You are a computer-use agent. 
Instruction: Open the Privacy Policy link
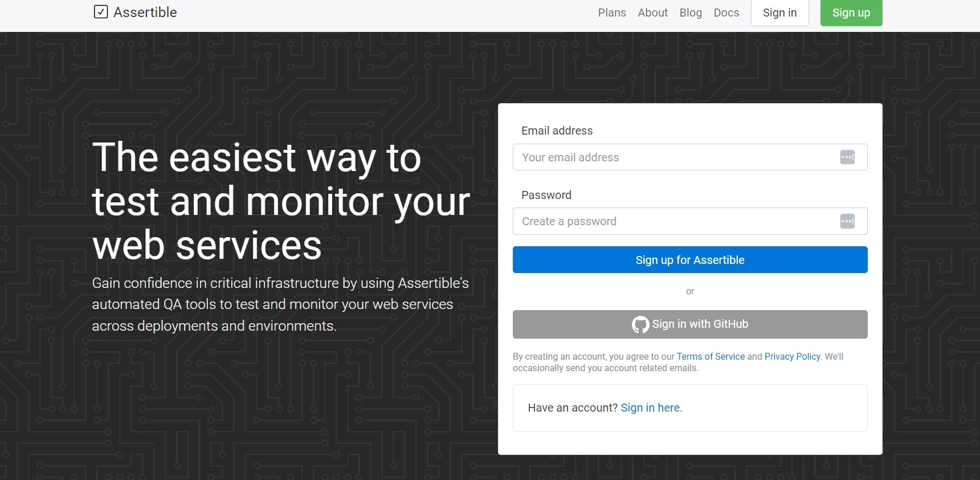(x=792, y=356)
